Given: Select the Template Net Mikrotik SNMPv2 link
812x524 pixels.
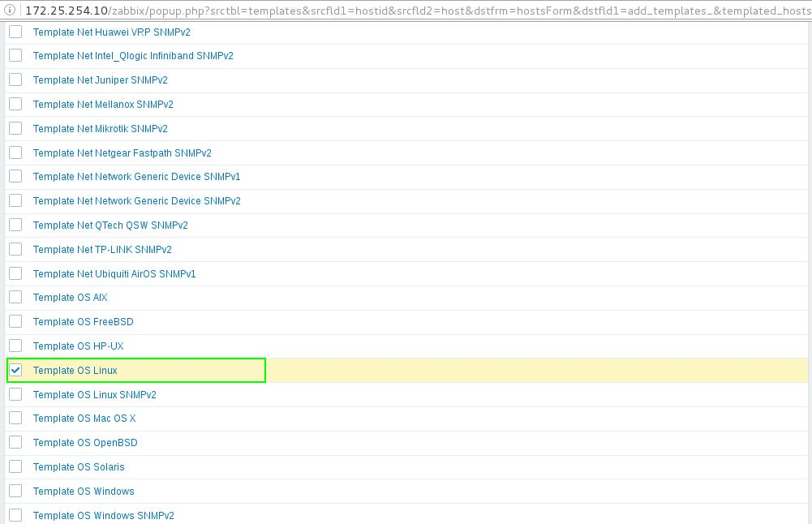Looking at the screenshot, I should (x=100, y=129).
